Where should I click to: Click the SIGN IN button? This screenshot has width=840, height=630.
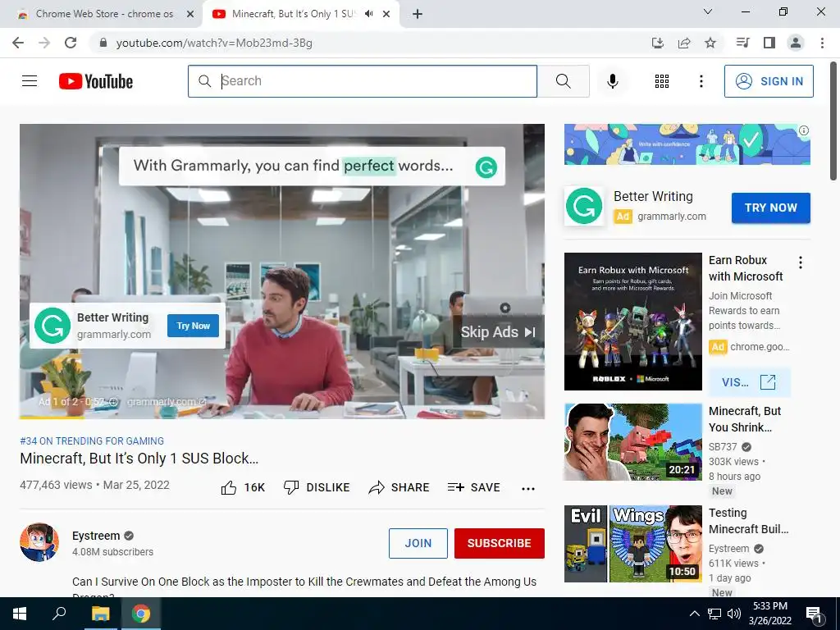[x=769, y=81]
